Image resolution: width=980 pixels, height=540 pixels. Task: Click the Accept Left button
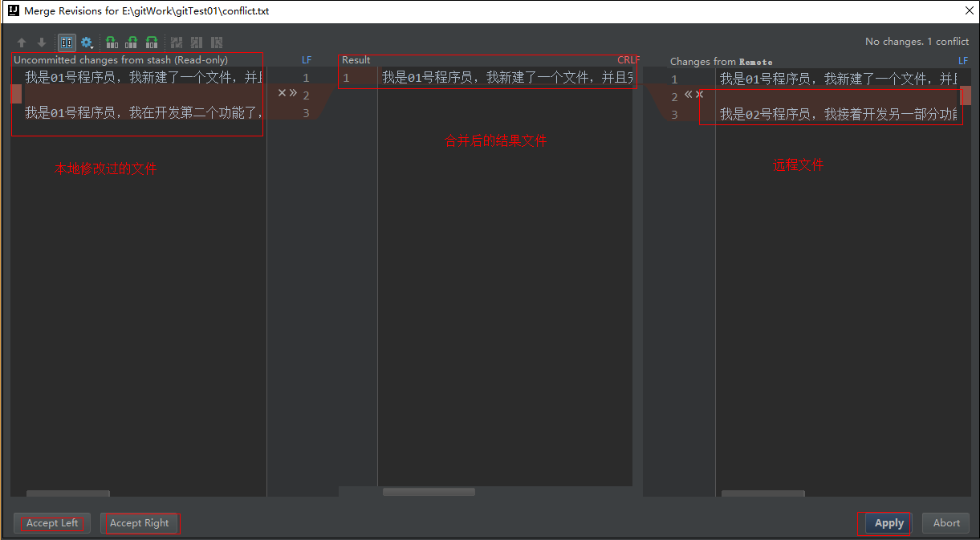(52, 523)
